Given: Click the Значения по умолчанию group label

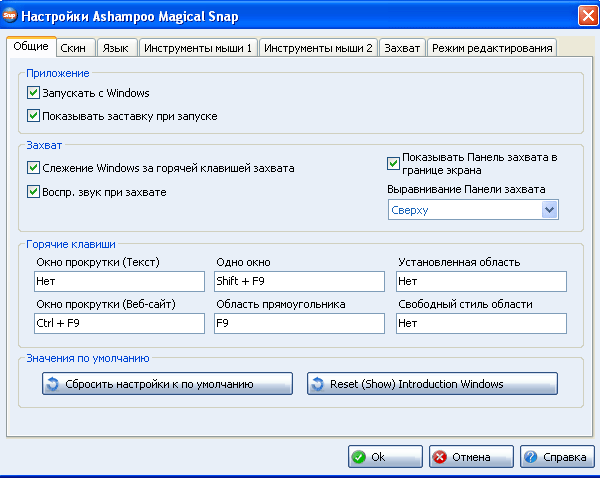Looking at the screenshot, I should point(88,358).
